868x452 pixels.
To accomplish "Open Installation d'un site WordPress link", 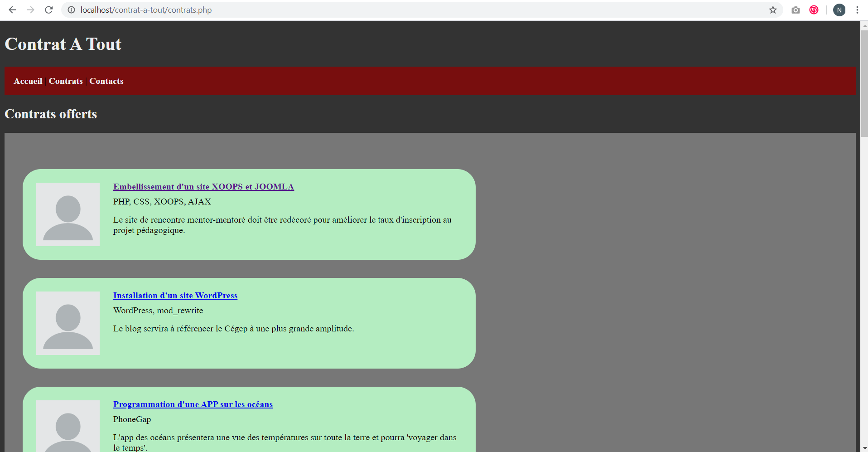I will tap(175, 296).
